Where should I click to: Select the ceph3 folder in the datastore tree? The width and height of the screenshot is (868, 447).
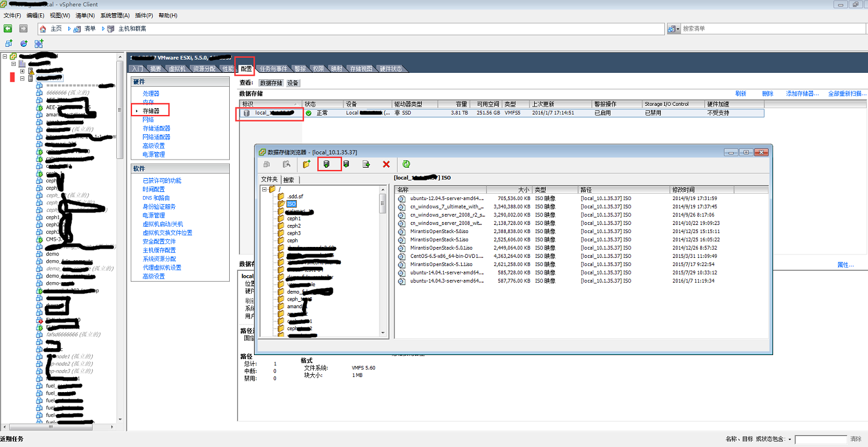coord(294,233)
